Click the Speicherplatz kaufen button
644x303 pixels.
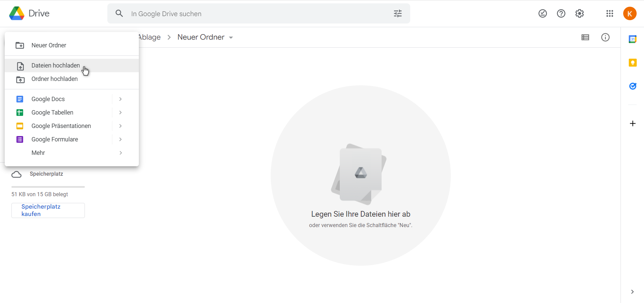coord(48,210)
